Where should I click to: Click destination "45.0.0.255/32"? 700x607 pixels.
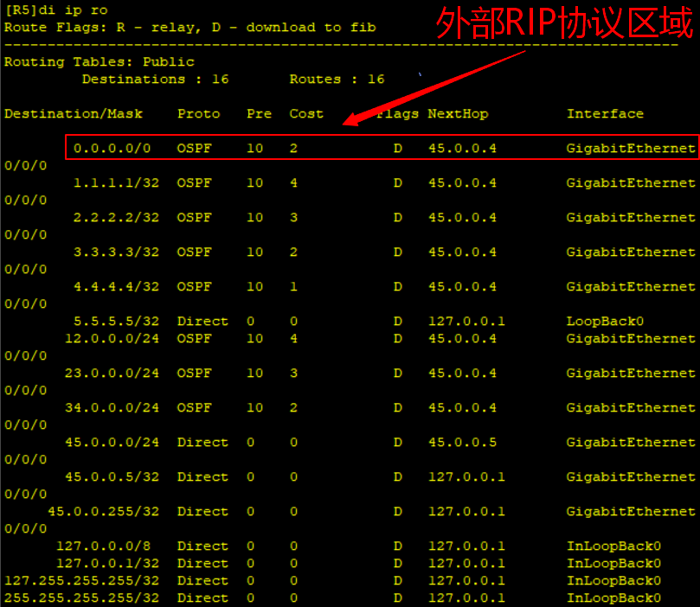point(104,512)
